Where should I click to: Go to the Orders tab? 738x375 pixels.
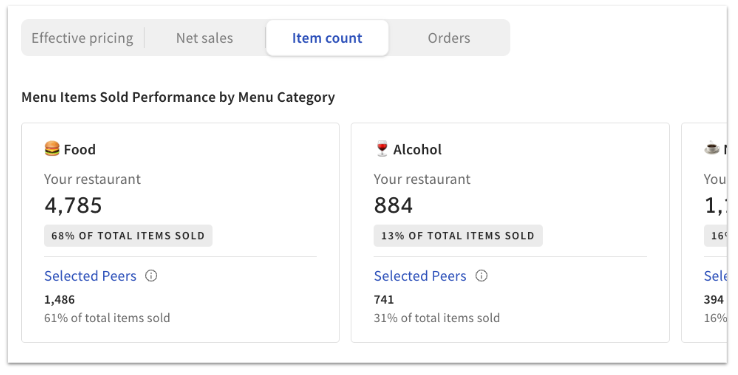449,38
